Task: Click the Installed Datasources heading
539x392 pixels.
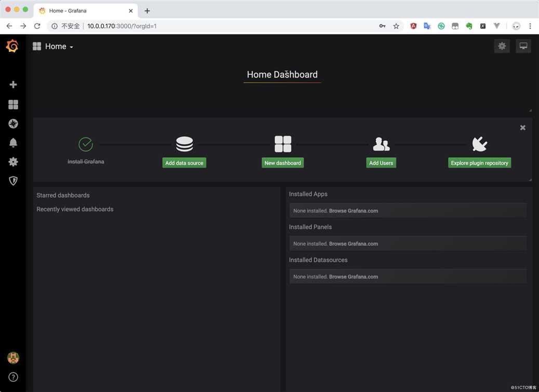Action: 318,260
